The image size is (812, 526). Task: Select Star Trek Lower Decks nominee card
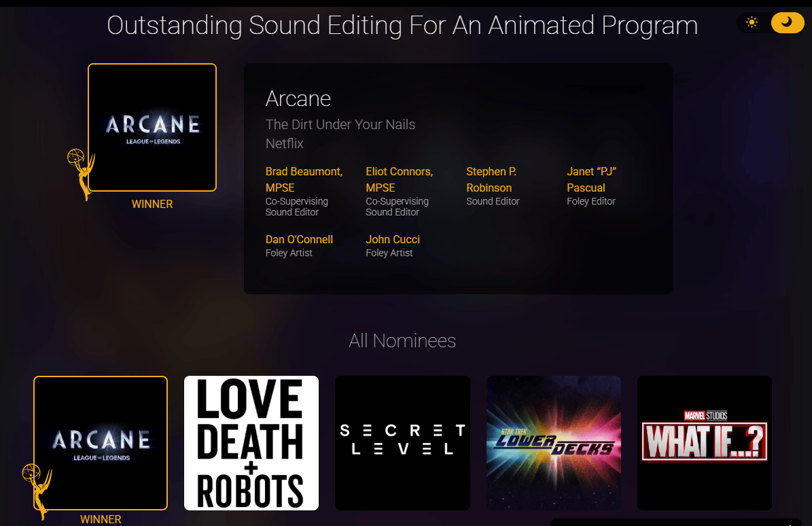[x=554, y=443]
